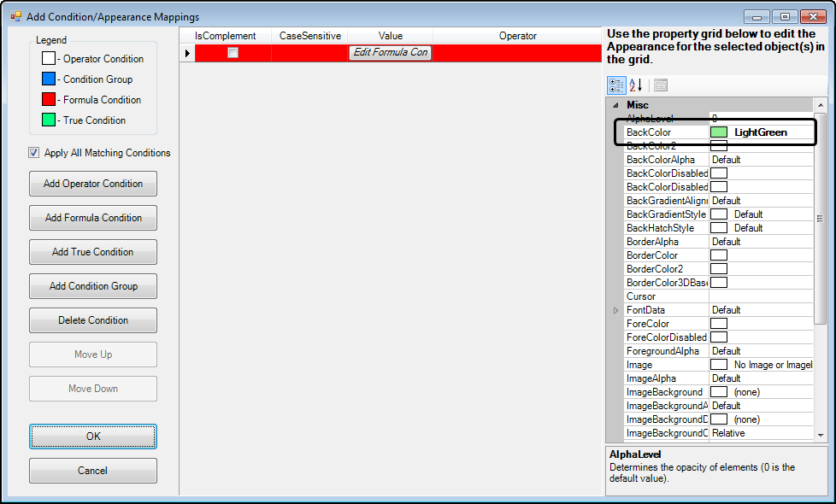Click the ForeColor color swatch

tap(719, 324)
